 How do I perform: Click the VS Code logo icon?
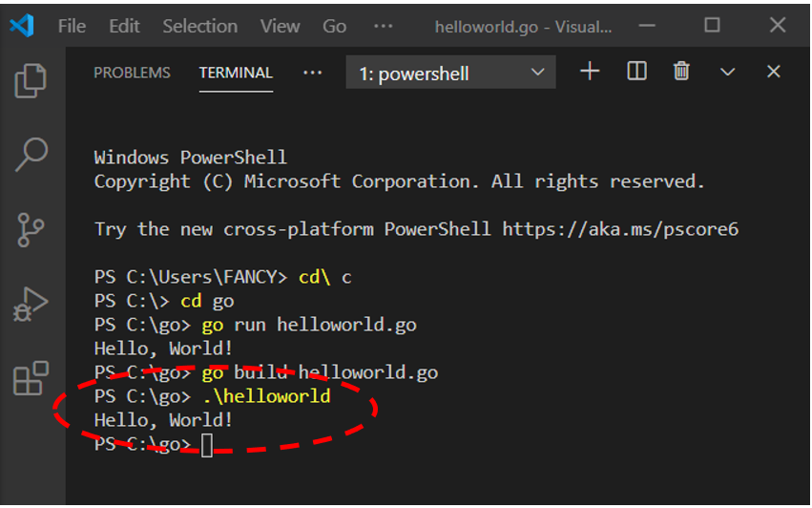tap(22, 26)
